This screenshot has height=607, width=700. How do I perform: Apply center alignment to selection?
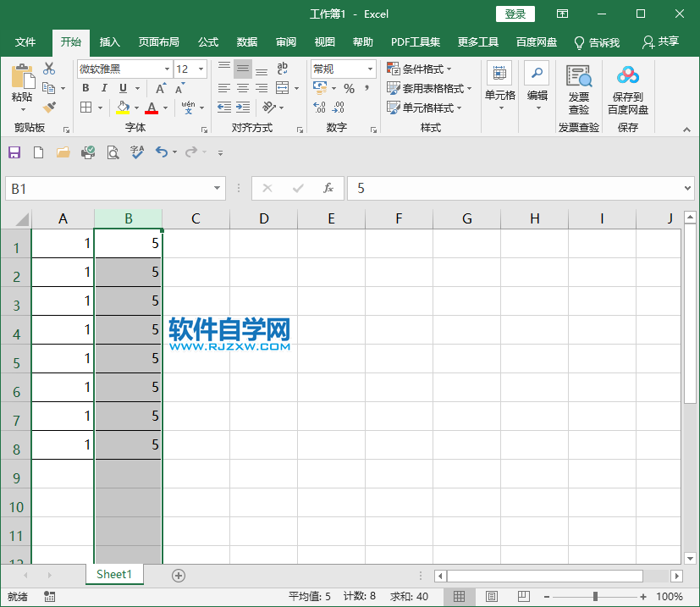[241, 88]
